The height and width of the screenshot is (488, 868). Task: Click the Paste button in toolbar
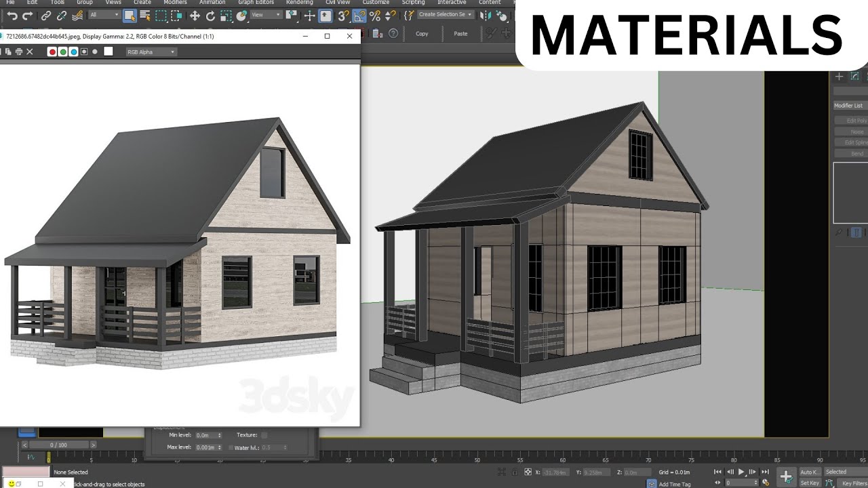click(460, 34)
